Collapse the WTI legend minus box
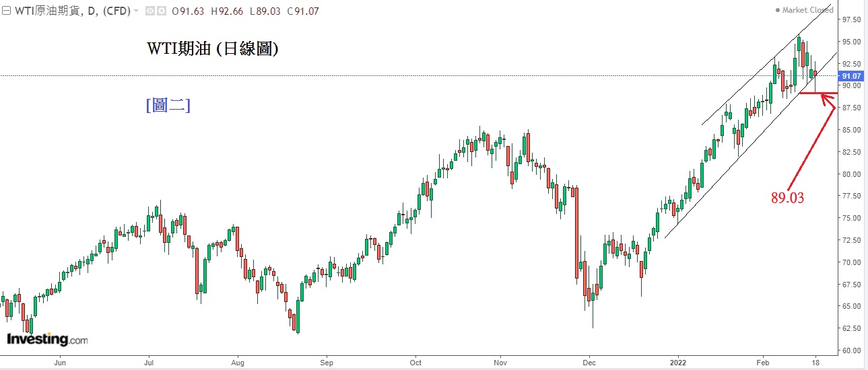This screenshot has width=868, height=370. coord(5,11)
